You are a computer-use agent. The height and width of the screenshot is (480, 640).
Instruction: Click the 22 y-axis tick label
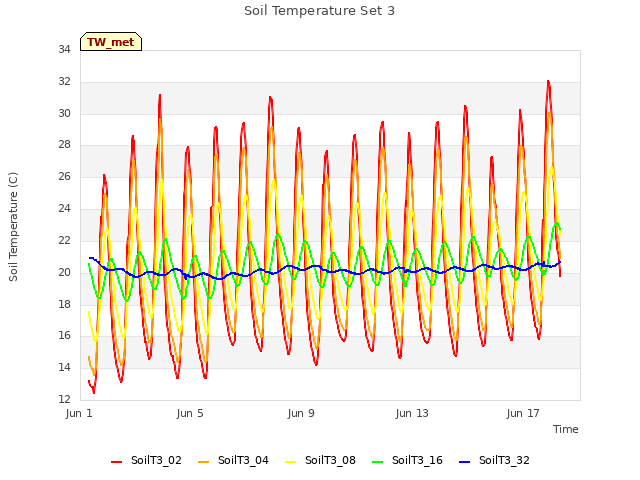(x=64, y=240)
